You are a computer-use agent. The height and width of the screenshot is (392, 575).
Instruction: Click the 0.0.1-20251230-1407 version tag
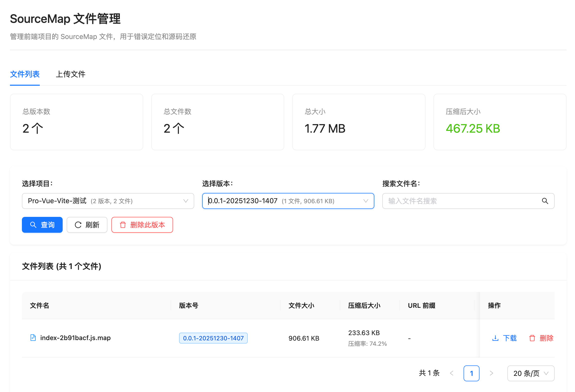pos(213,338)
